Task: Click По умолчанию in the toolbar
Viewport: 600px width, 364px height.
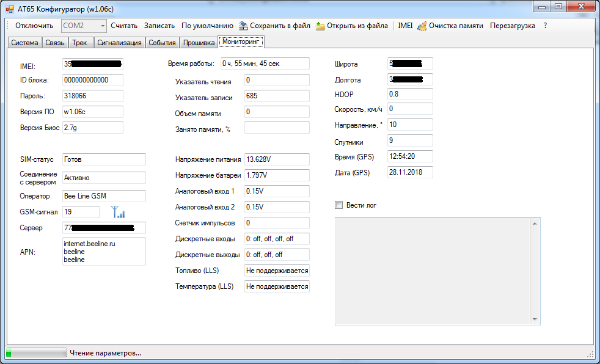Action: (x=207, y=26)
